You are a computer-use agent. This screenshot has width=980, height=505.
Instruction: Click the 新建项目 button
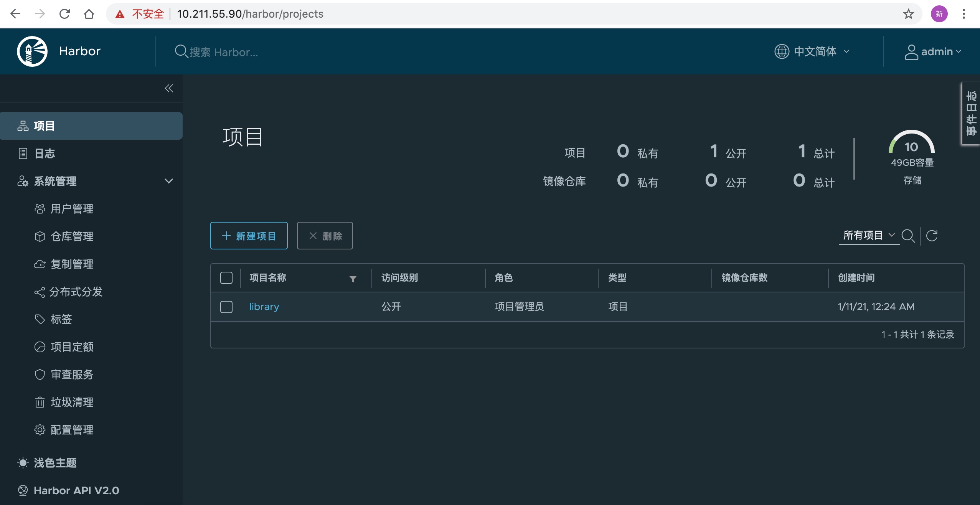(249, 236)
